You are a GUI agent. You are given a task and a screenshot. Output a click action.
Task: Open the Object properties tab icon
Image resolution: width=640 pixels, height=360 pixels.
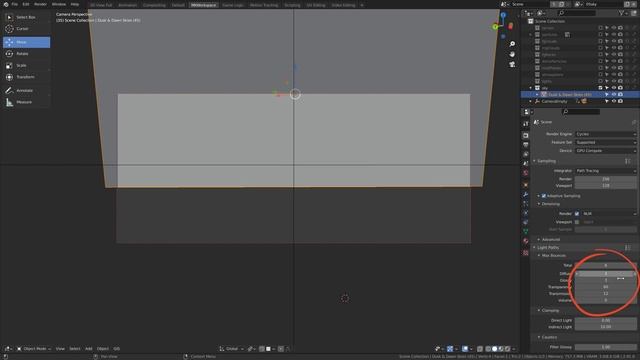point(526,185)
